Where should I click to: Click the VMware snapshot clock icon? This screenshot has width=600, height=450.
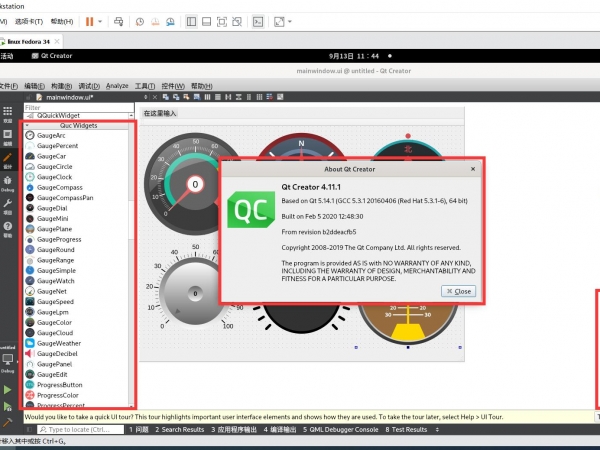click(x=139, y=20)
